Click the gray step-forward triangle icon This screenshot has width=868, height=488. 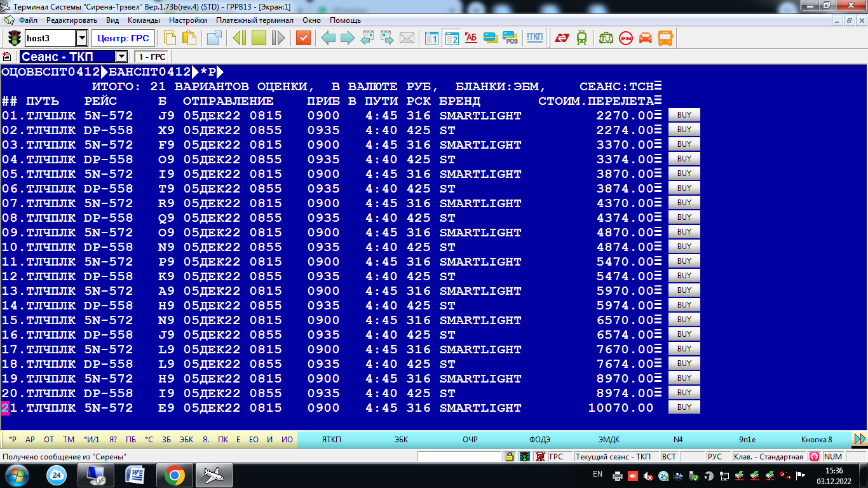(278, 38)
